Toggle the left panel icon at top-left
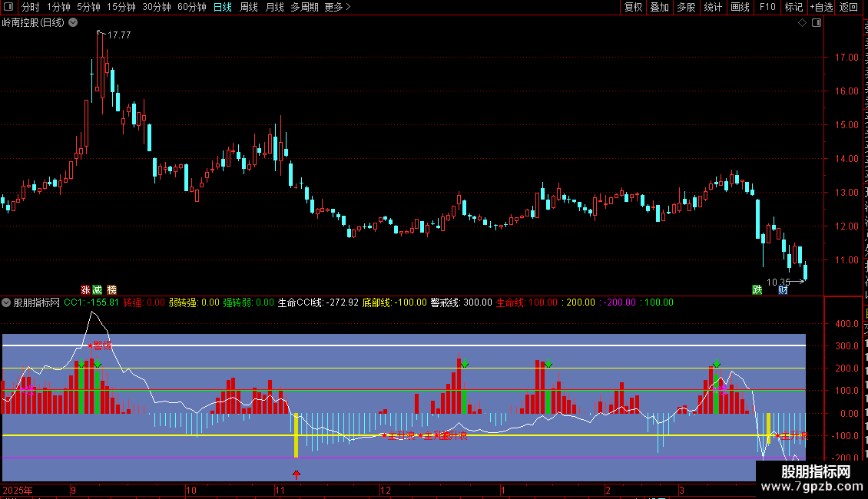 (x=8, y=7)
